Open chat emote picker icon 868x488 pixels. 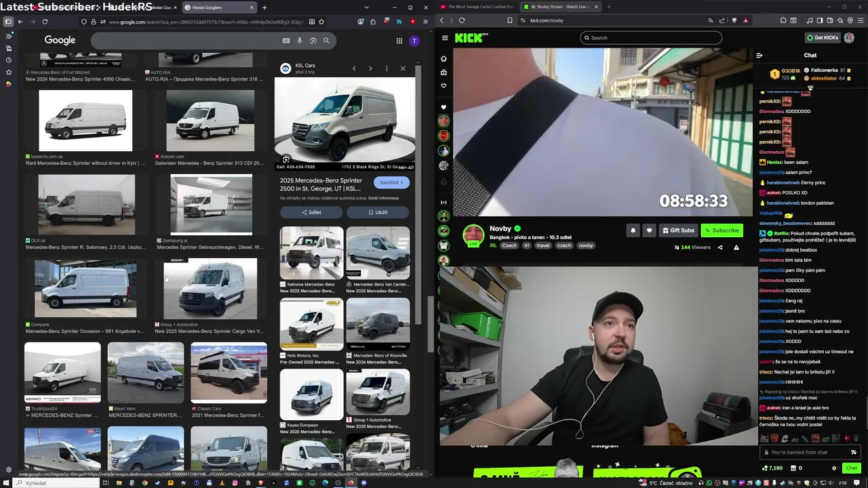[853, 452]
